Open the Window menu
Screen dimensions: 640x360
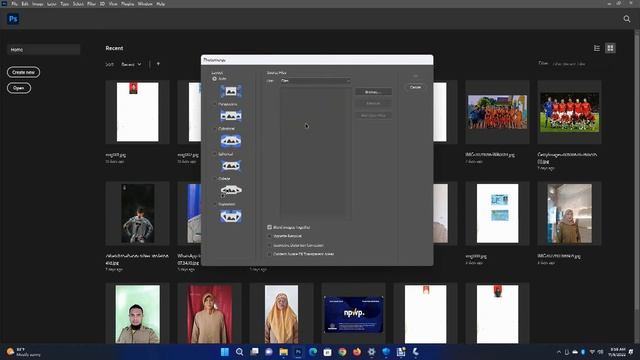pos(145,4)
